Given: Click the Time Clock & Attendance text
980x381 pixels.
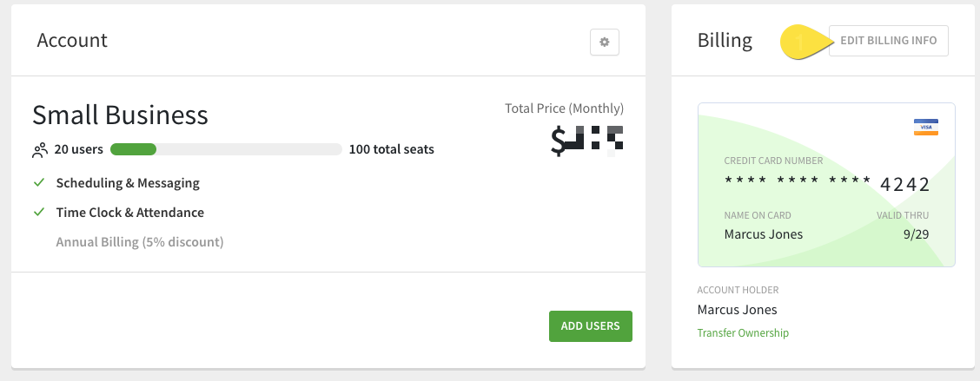Looking at the screenshot, I should point(130,212).
